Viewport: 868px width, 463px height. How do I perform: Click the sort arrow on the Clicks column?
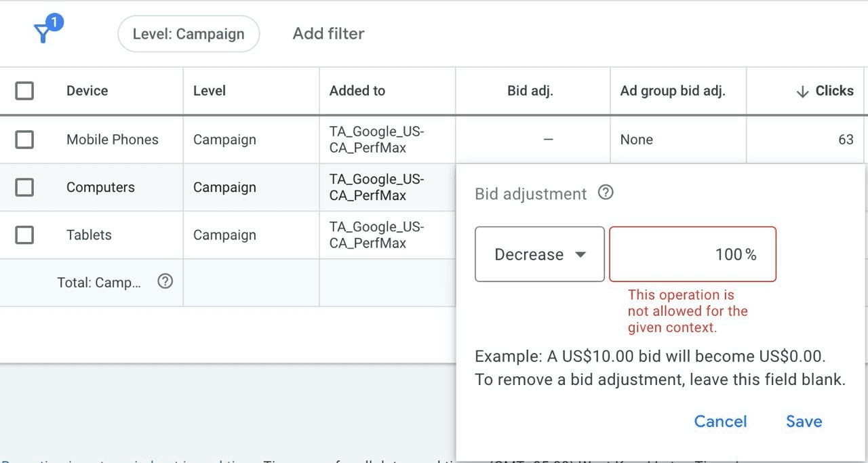[x=803, y=91]
